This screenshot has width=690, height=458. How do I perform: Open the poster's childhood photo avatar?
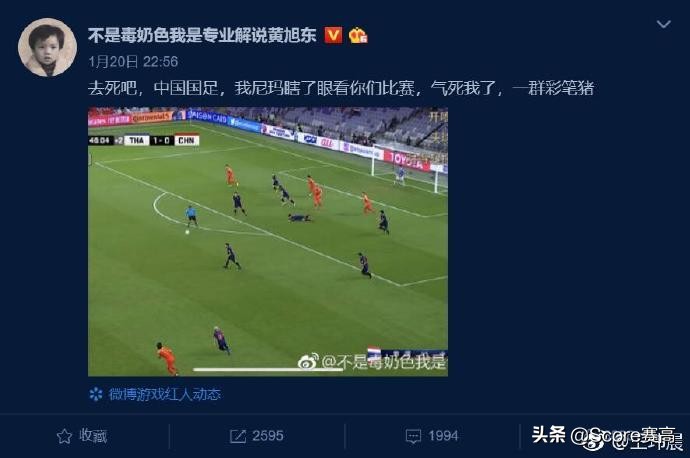pos(48,48)
